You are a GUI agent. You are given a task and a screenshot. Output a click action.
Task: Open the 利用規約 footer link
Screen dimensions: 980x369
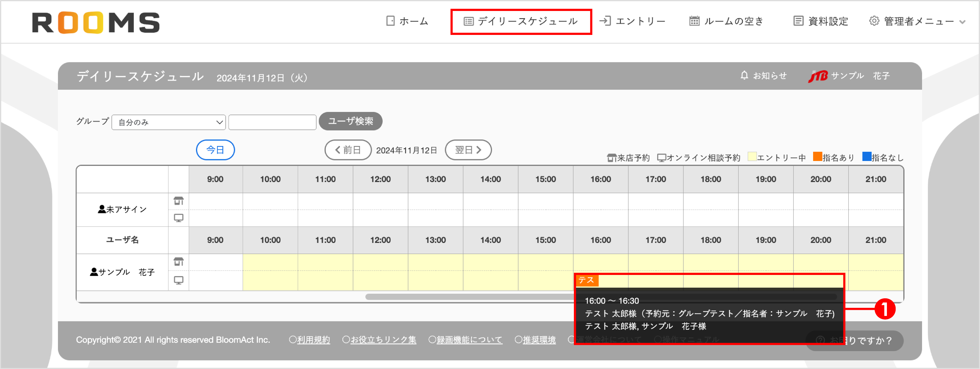(313, 339)
